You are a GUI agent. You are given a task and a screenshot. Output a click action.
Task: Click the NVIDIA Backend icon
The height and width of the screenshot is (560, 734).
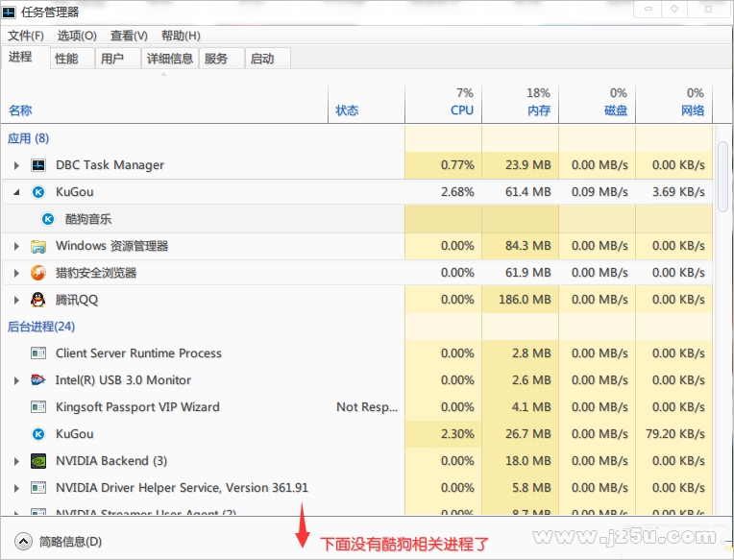[x=38, y=461]
